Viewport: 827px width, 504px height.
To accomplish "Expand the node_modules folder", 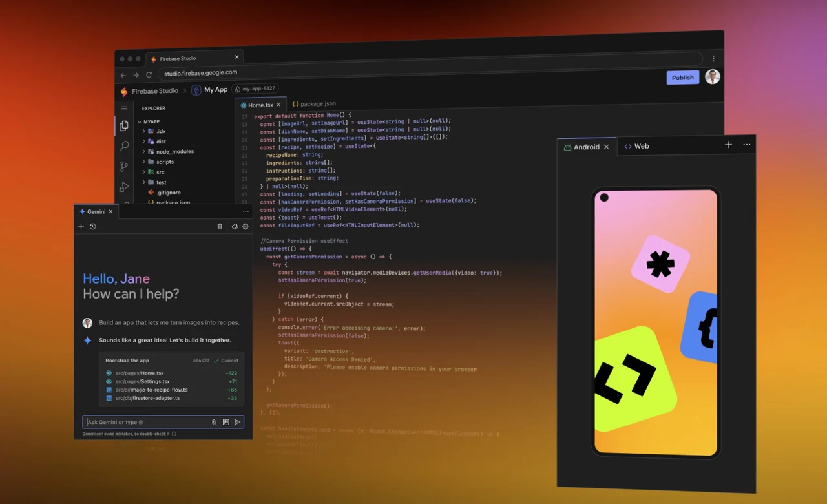I will tap(143, 152).
